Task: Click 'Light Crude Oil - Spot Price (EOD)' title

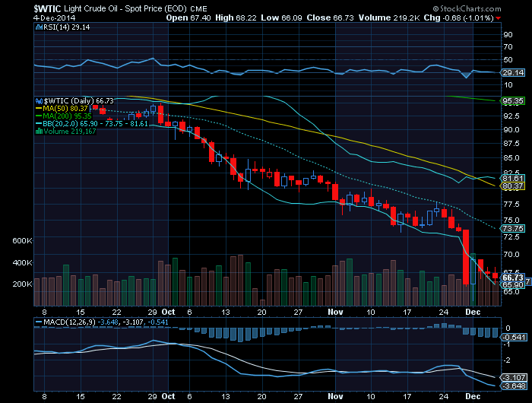Action: [125, 8]
